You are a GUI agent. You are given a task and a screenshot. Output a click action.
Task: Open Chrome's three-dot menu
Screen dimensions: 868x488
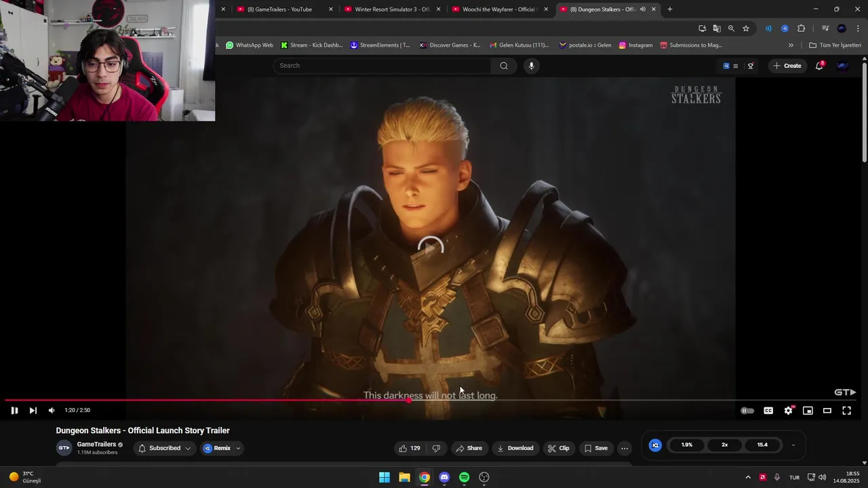(x=859, y=28)
